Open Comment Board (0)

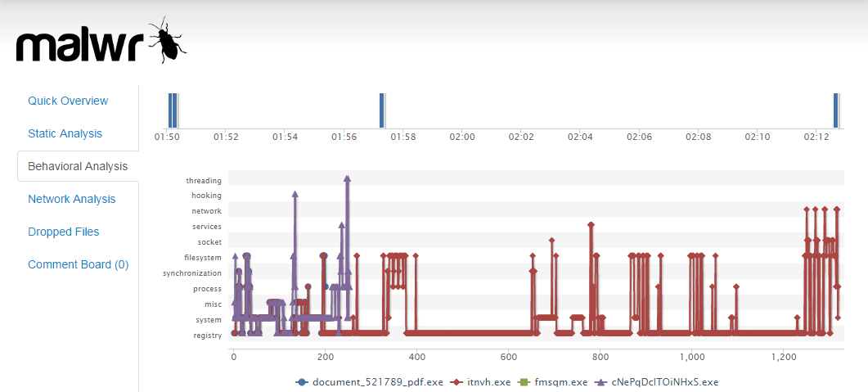(78, 264)
